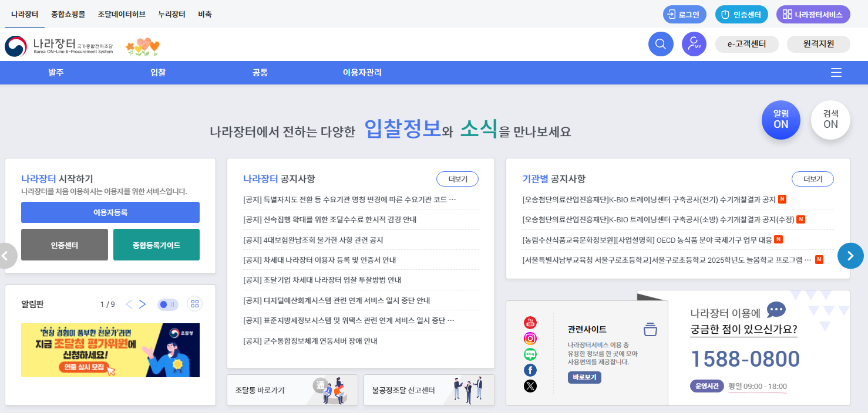Show previous 알림판 banner with left arrow

[x=129, y=304]
